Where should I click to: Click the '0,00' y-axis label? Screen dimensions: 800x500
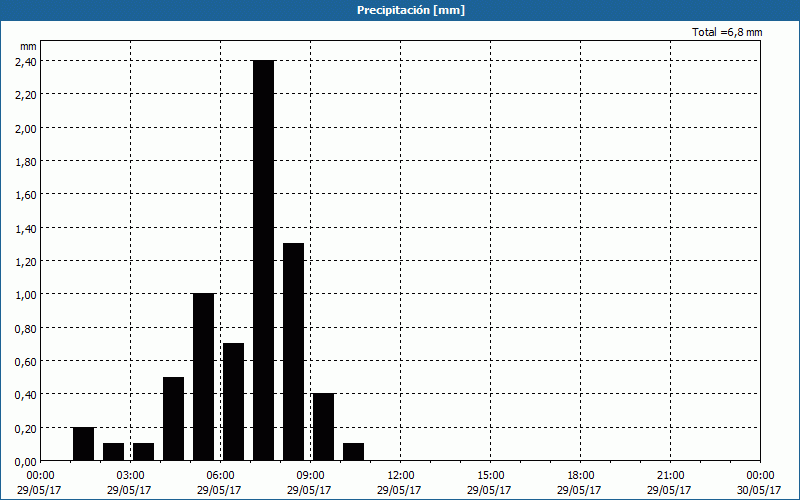point(26,462)
